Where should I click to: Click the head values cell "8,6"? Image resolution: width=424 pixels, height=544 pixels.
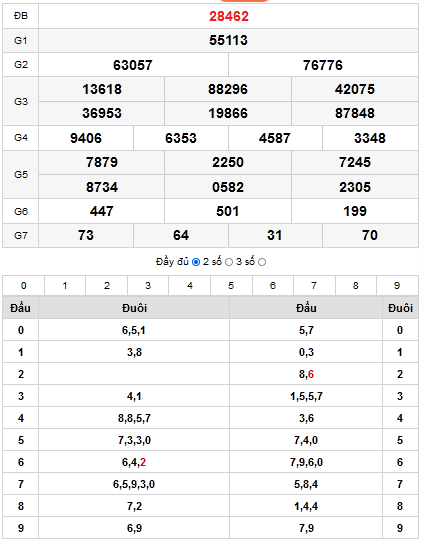[x=306, y=374]
